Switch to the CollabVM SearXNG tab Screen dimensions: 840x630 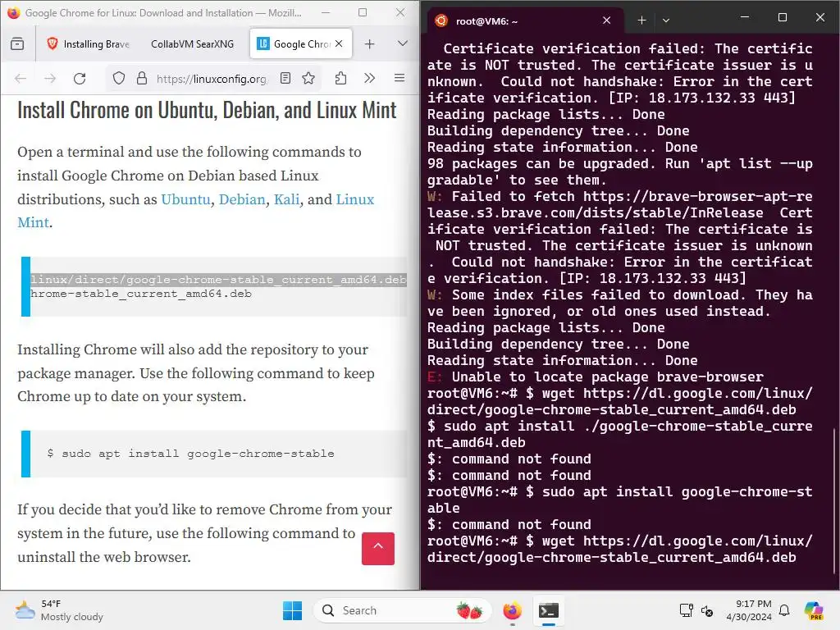192,44
